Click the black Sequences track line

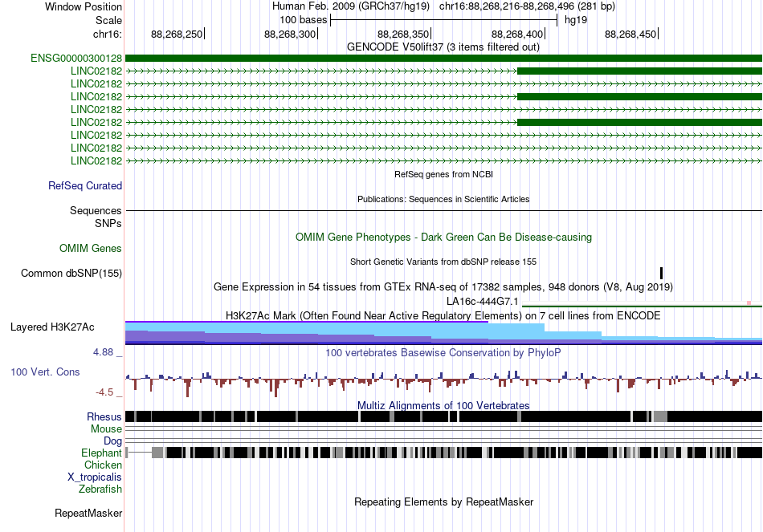pyautogui.click(x=443, y=210)
